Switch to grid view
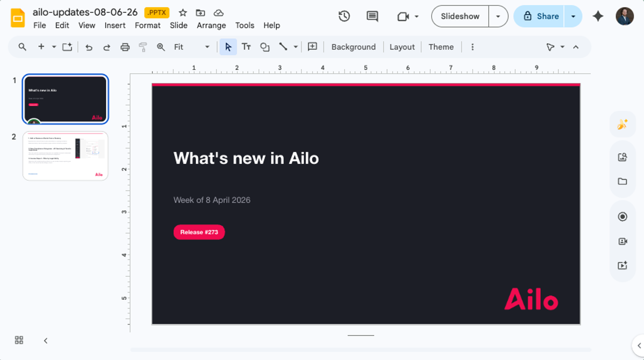 click(x=19, y=340)
